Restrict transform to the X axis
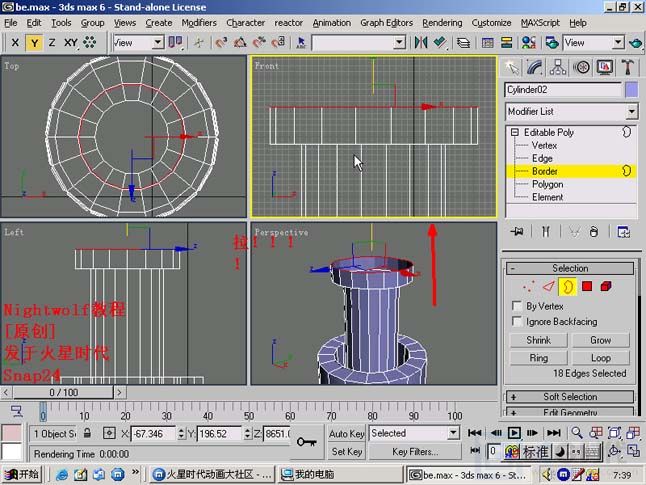Viewport: 646px width, 485px height. click(15, 42)
